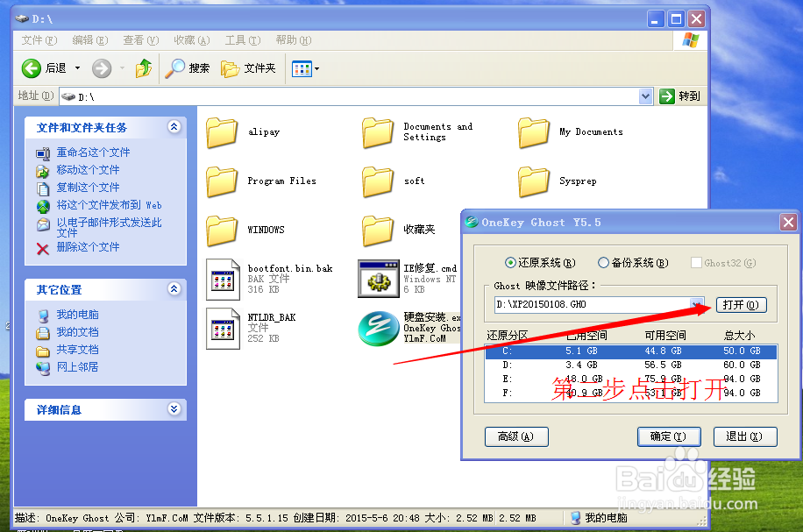Click the Views grid icon on the toolbar
The image size is (803, 532).
point(301,67)
